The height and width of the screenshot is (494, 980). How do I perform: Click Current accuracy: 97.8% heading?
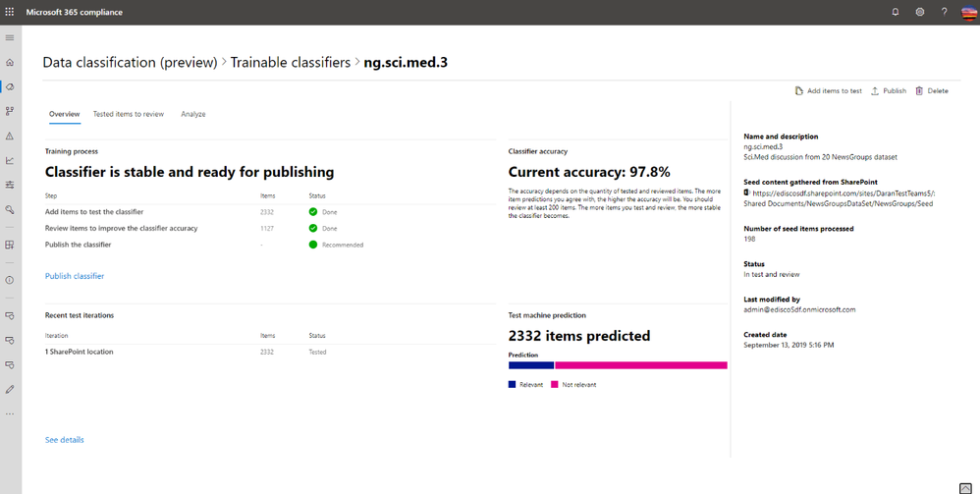coord(589,172)
